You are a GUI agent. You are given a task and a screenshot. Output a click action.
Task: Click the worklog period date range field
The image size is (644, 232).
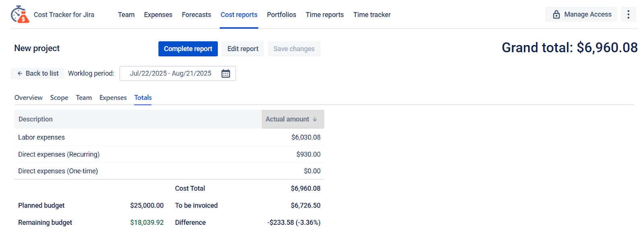point(178,74)
